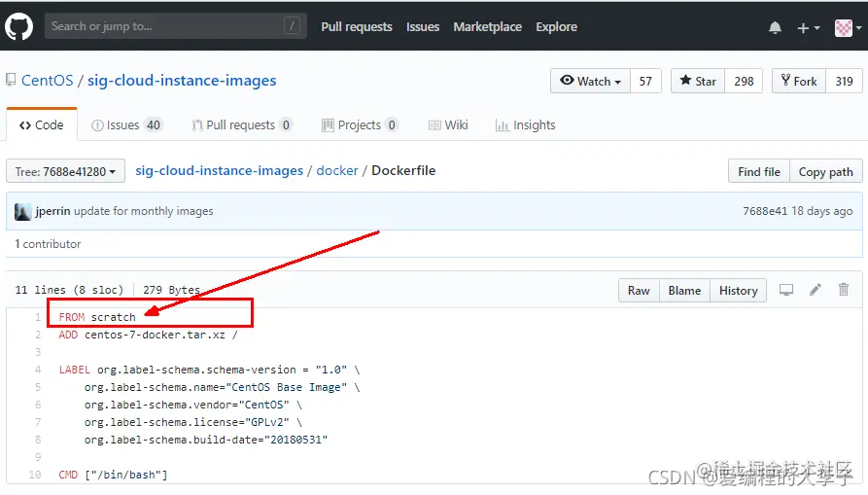Open GitHub home via Octocat logo

[18, 26]
